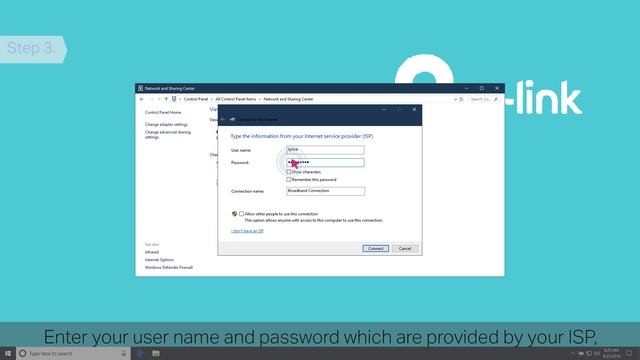Image resolution: width=640 pixels, height=360 pixels.
Task: Close the connection wizard dialog
Action: tap(414, 109)
